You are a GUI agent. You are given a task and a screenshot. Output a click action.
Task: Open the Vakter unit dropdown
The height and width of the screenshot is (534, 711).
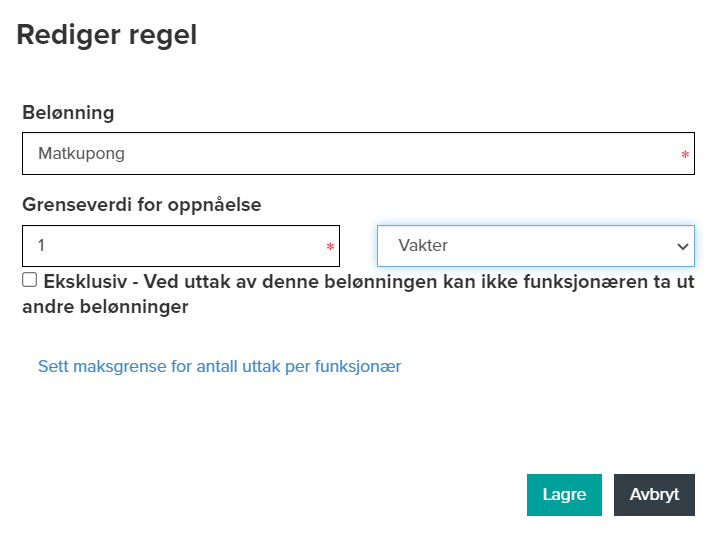tap(535, 245)
